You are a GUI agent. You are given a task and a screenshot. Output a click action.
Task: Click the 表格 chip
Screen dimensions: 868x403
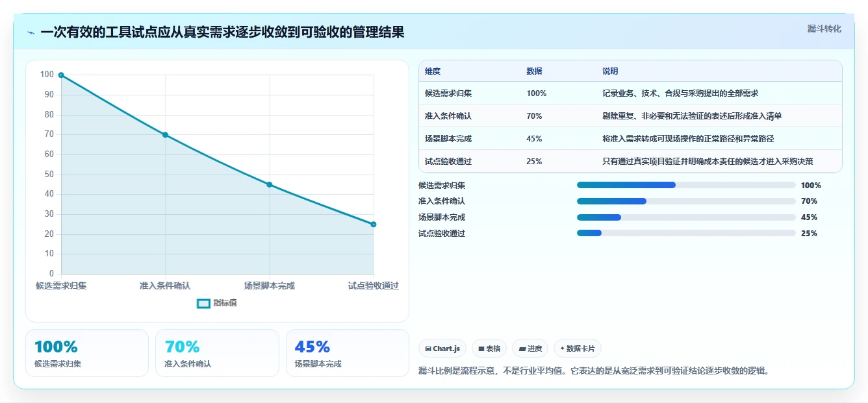tap(489, 348)
